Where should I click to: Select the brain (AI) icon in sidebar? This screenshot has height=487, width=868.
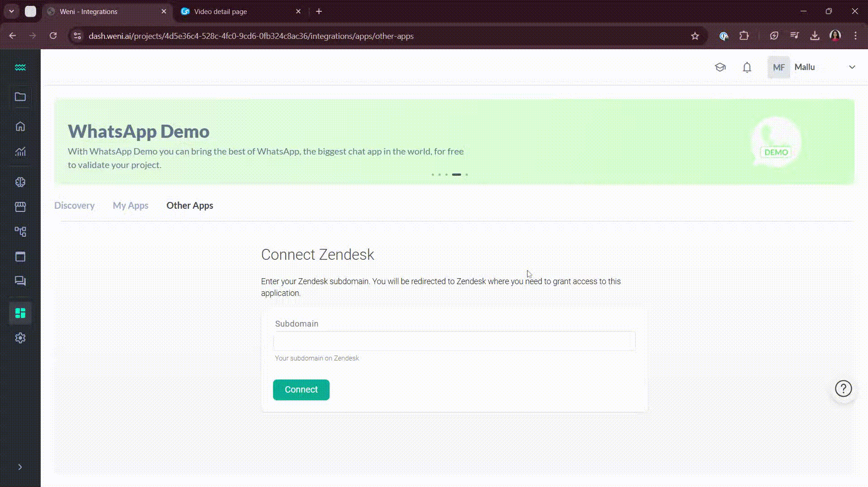tap(20, 182)
